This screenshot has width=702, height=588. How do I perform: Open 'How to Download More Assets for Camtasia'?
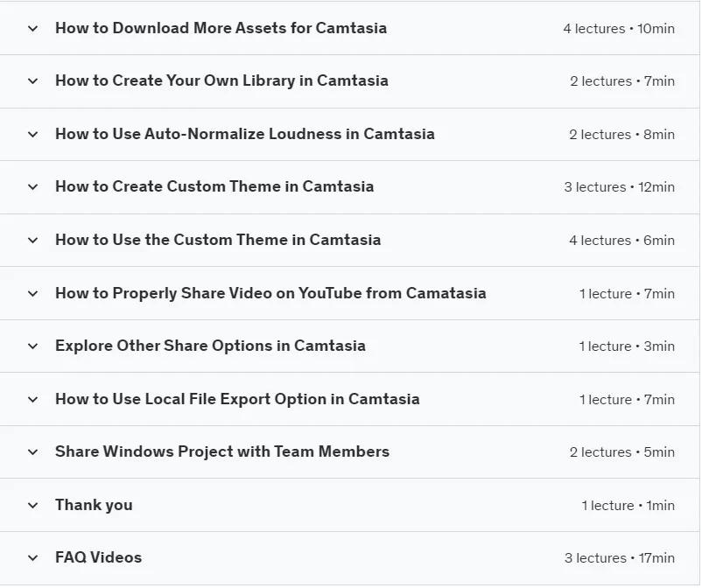coord(221,28)
